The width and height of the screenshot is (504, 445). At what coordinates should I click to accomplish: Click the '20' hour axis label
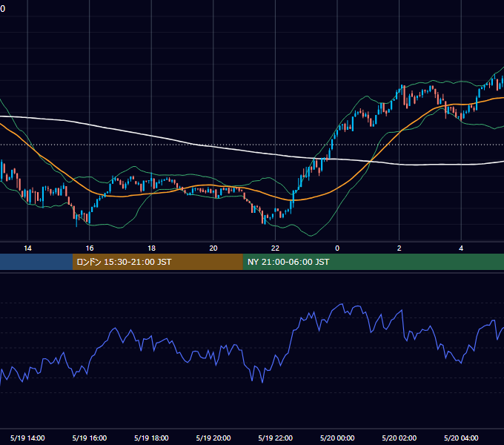click(213, 248)
